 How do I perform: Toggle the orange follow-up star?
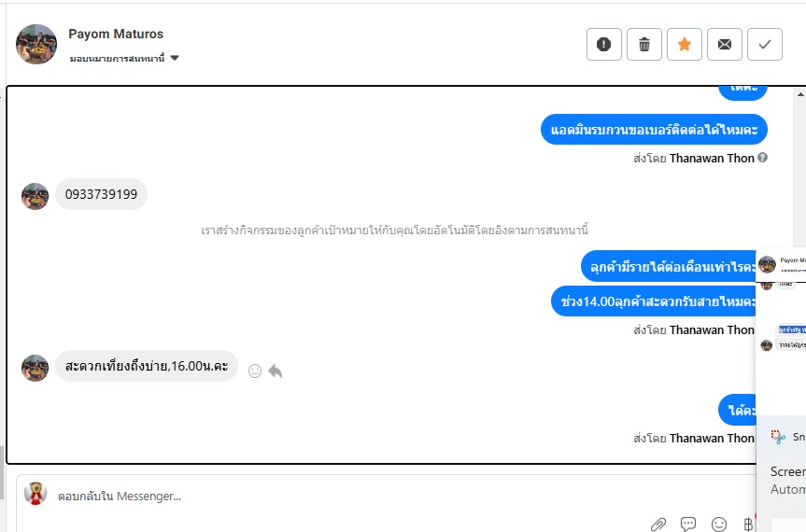(x=685, y=45)
